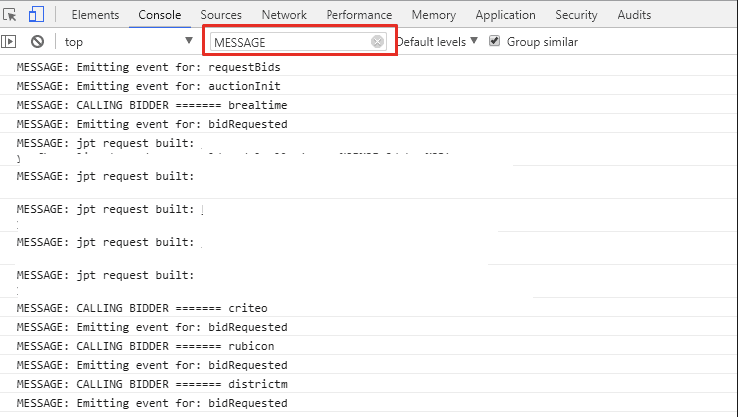Viewport: 738px width, 417px height.
Task: Clear the MESSAGE filter text
Action: click(377, 42)
